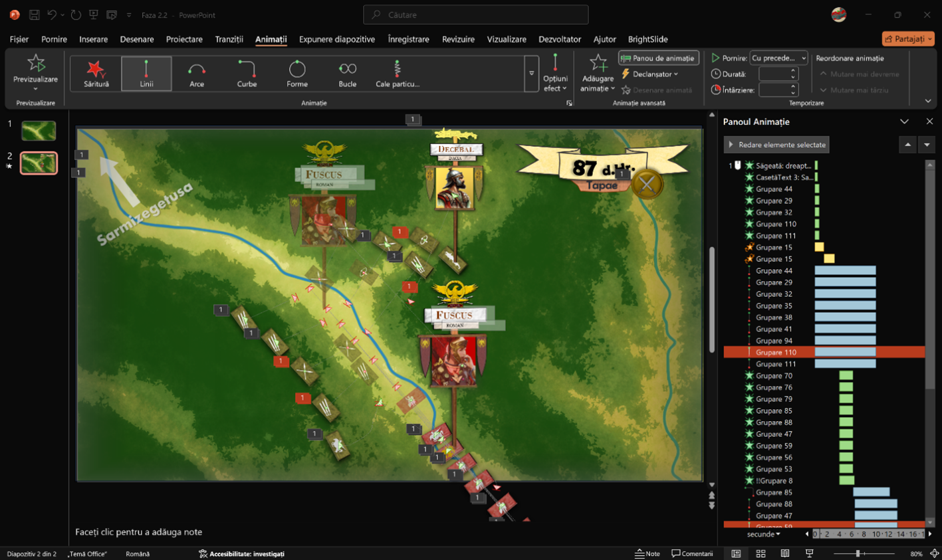Image resolution: width=942 pixels, height=560 pixels.
Task: Apply the Bucle motion path
Action: tap(347, 73)
